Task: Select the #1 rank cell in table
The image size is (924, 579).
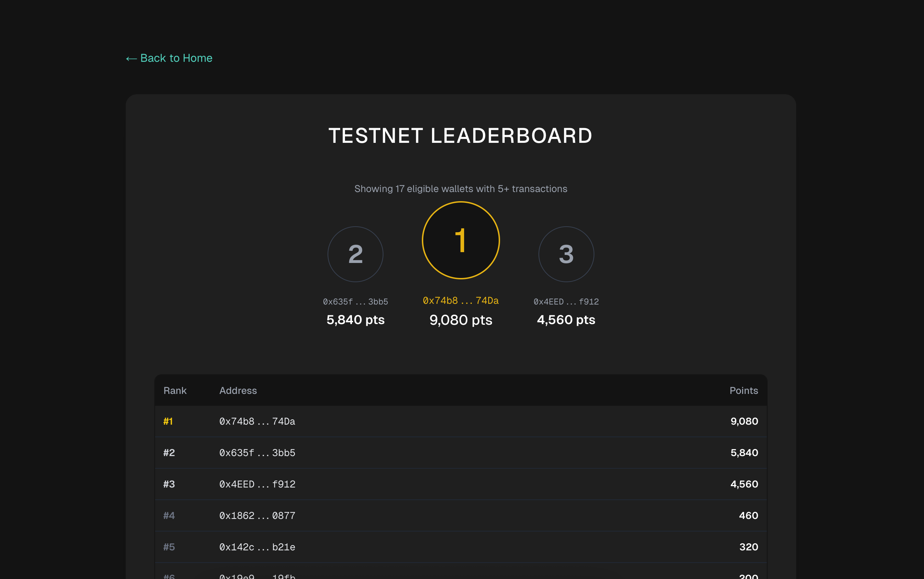Action: (168, 421)
